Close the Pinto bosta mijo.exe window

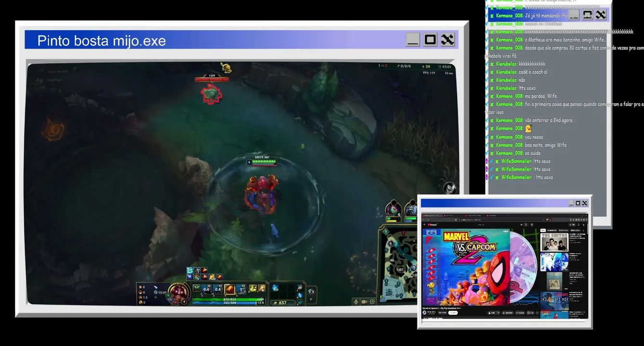tap(448, 40)
